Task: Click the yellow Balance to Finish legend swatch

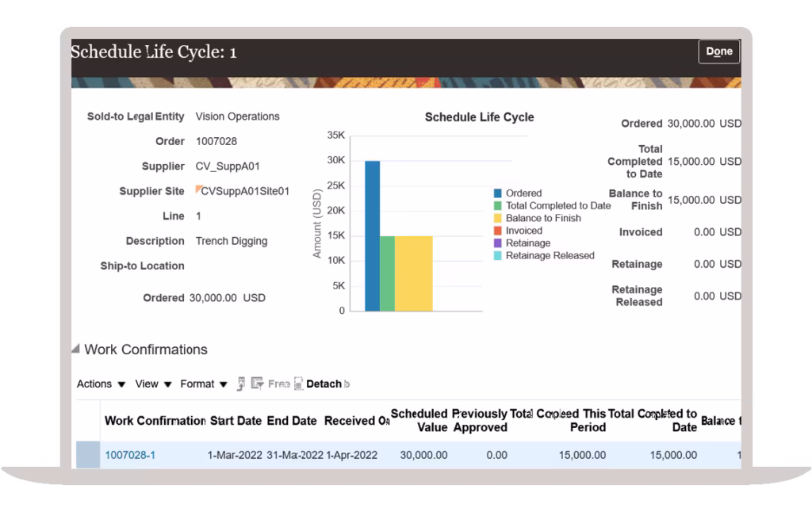Action: tap(498, 219)
